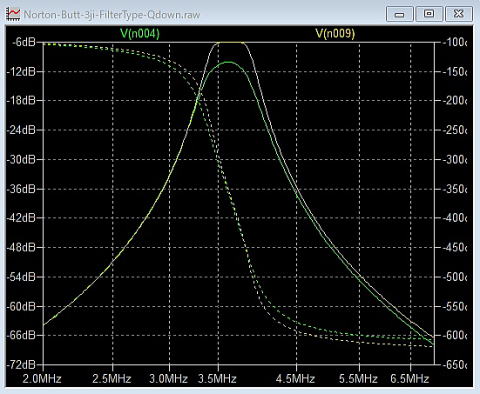Click the -66dB left axis label

pos(21,335)
